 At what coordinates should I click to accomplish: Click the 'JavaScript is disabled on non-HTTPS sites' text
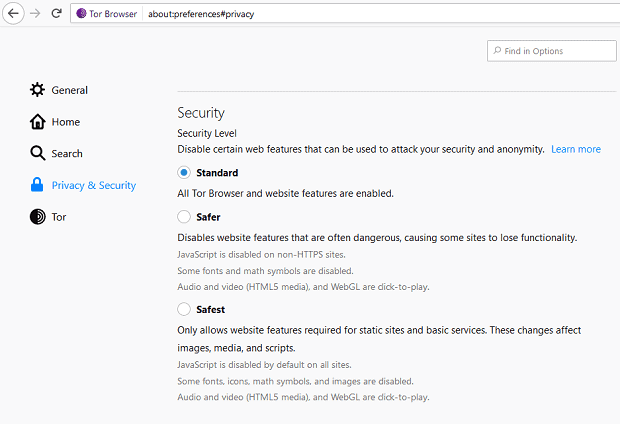261,255
